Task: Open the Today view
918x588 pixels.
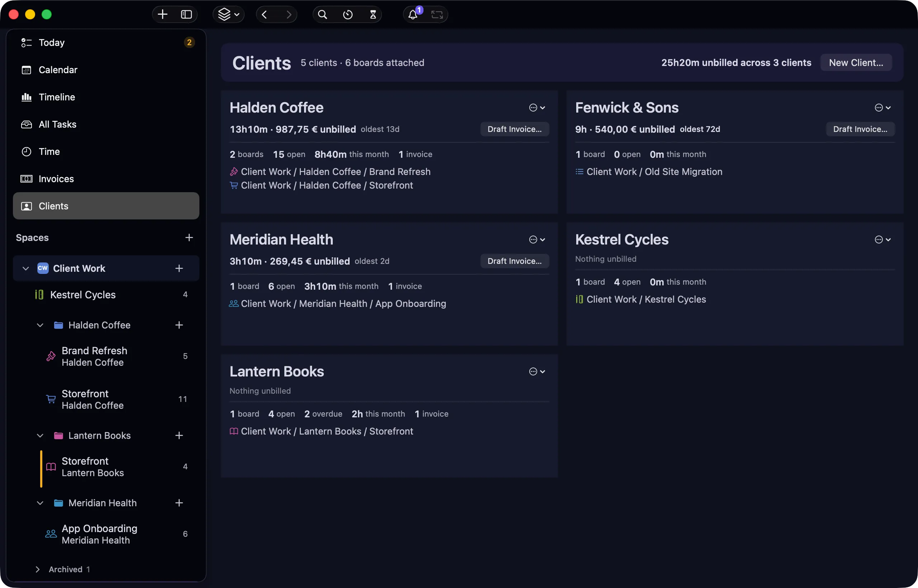Action: tap(106, 42)
